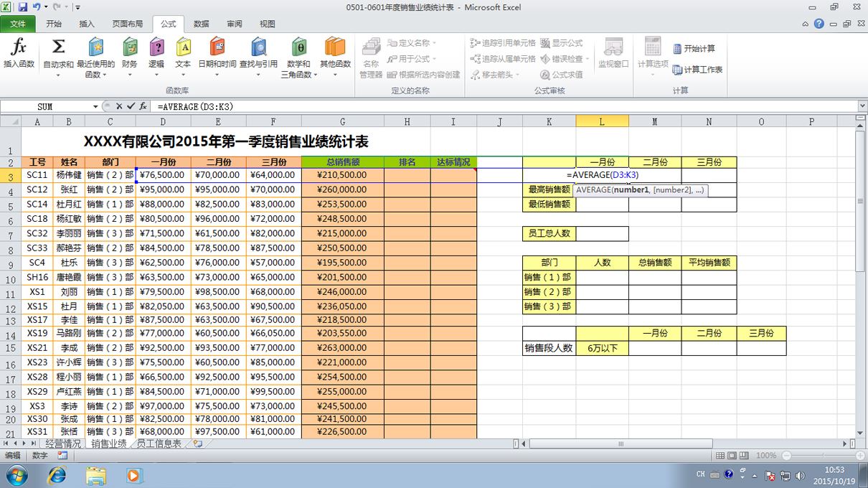Open the Name Manager (名称管理器)
868x488 pixels.
(x=371, y=57)
